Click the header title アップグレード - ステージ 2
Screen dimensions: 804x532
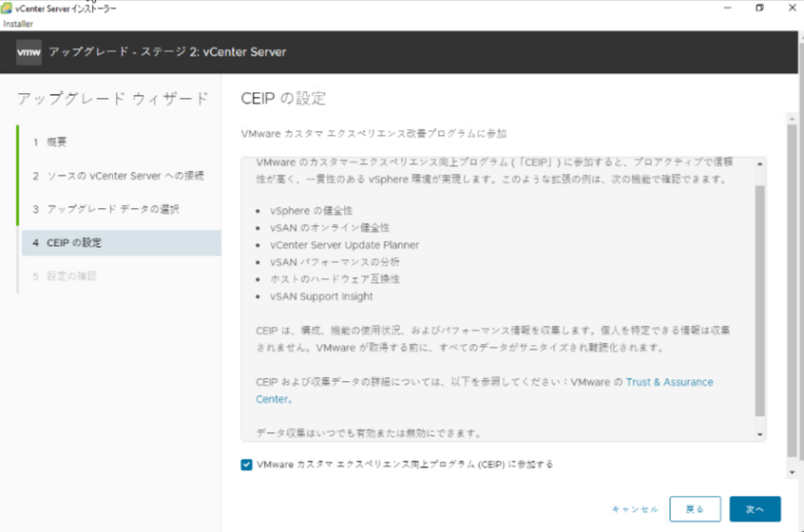tap(167, 51)
